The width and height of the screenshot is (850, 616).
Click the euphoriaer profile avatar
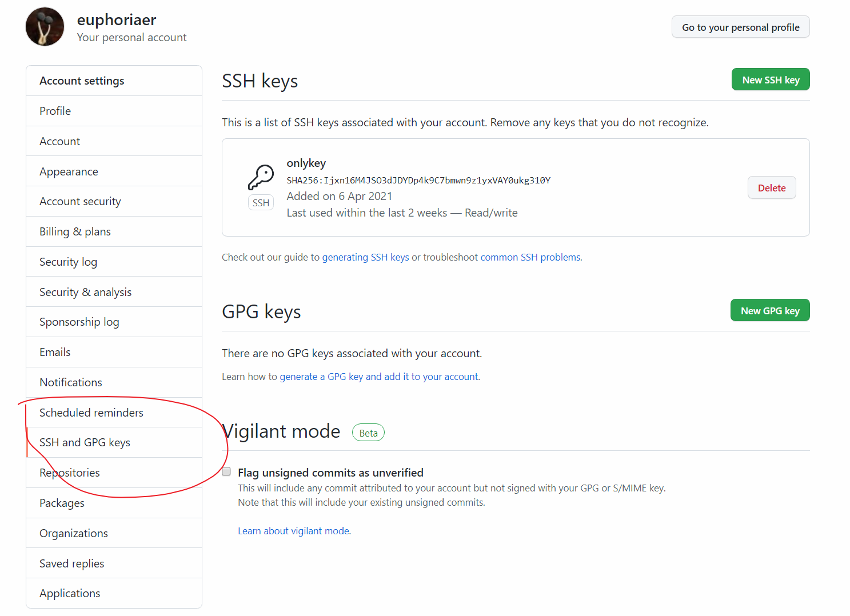[x=45, y=27]
